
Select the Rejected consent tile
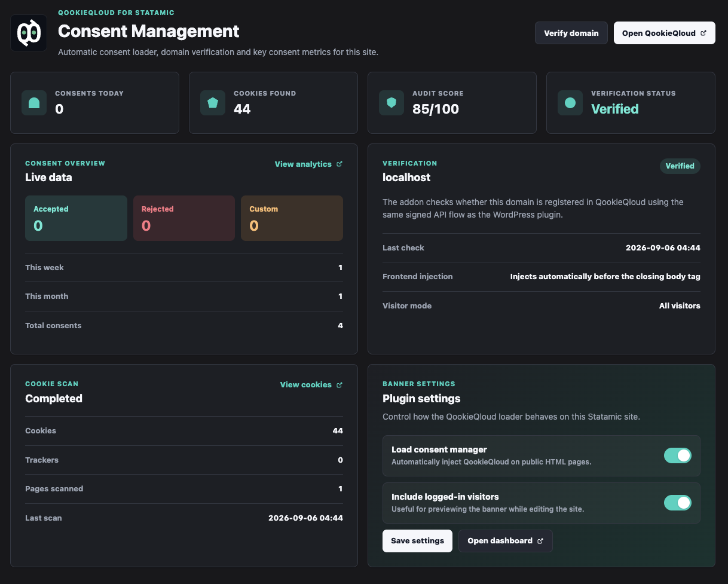tap(184, 218)
